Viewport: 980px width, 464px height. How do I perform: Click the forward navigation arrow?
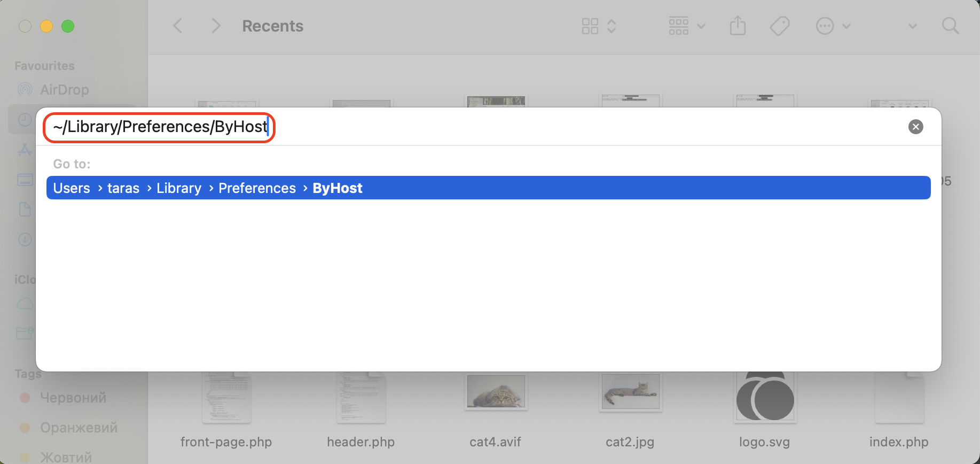[x=215, y=25]
